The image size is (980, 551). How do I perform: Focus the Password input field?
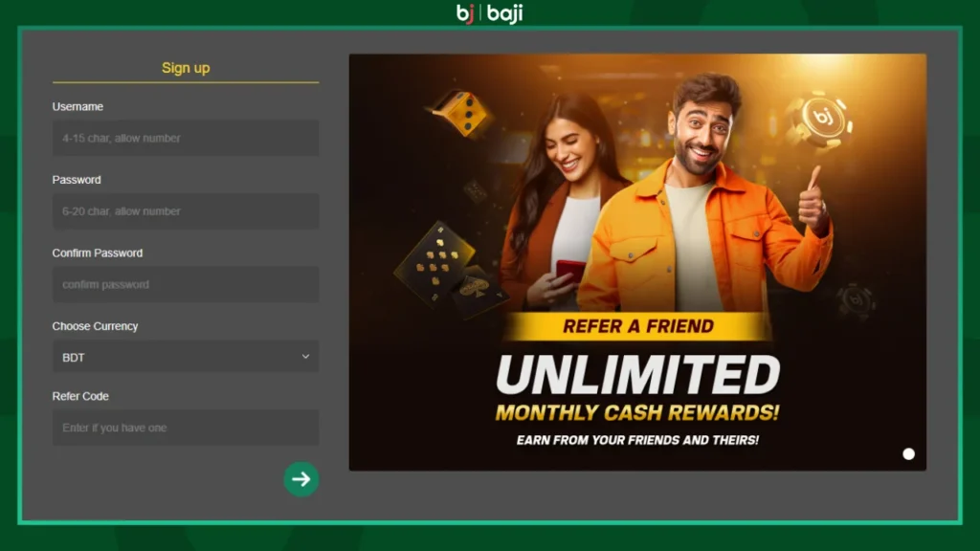(186, 211)
